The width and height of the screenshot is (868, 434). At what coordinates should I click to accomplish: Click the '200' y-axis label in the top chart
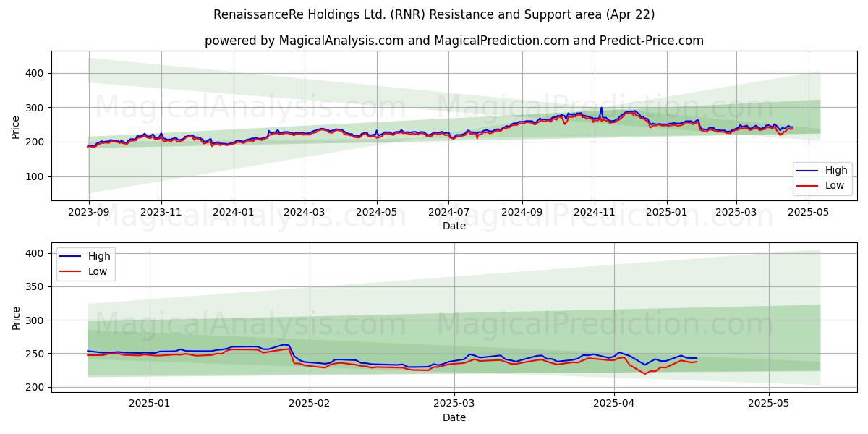coord(36,142)
